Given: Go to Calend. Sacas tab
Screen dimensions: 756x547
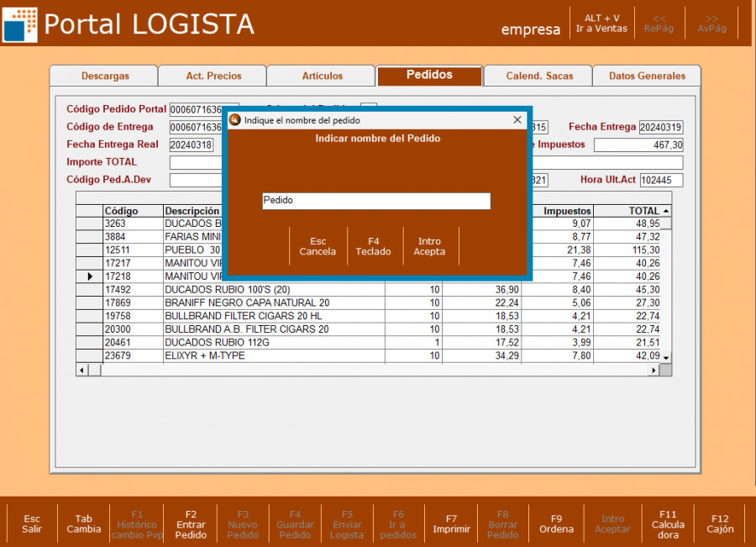Looking at the screenshot, I should 539,76.
